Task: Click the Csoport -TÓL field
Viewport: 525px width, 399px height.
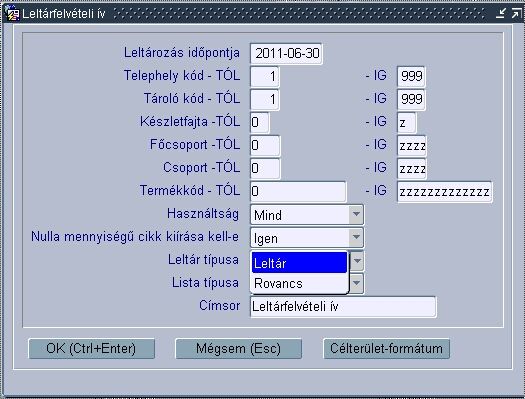Action: (x=265, y=169)
